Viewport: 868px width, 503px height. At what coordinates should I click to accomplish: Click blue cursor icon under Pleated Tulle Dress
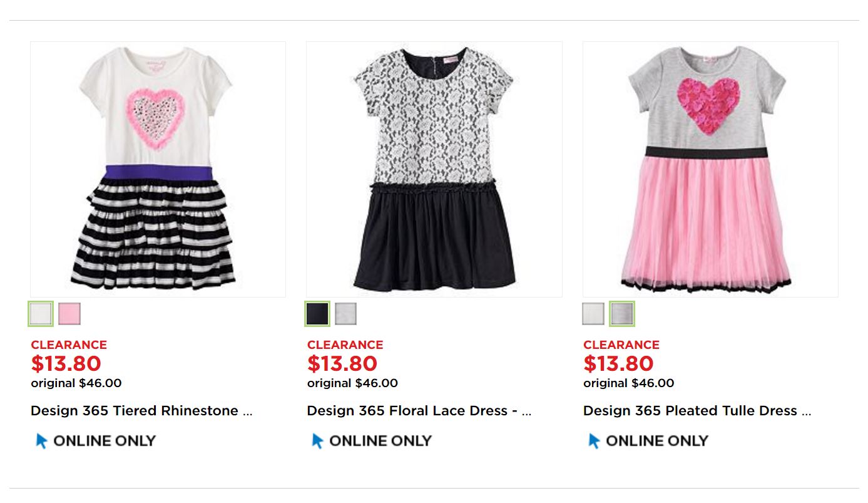(x=594, y=441)
